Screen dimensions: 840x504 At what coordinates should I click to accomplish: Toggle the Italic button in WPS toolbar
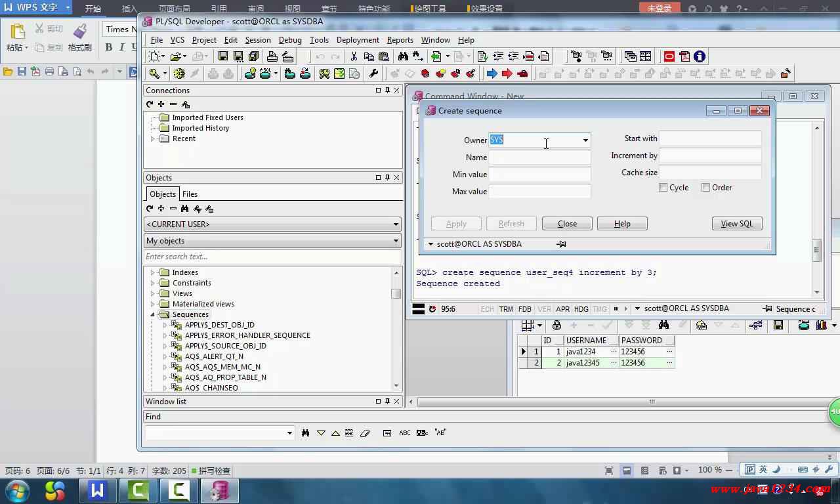(x=121, y=47)
